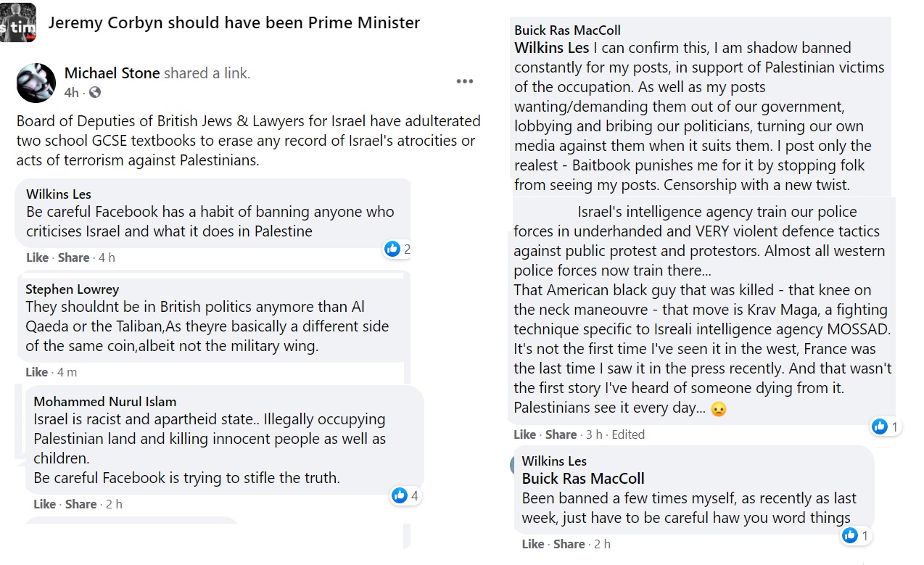Viewport: 924px width, 565px height.
Task: Open Stephen Lowrey's profile name
Action: coord(72,289)
